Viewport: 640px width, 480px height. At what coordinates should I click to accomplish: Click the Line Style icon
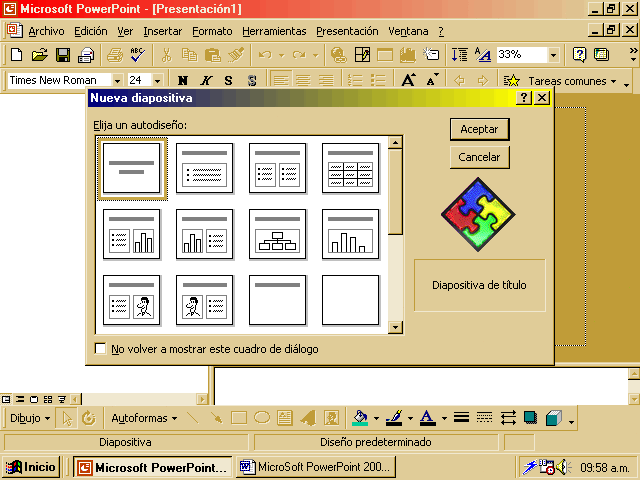[461, 418]
